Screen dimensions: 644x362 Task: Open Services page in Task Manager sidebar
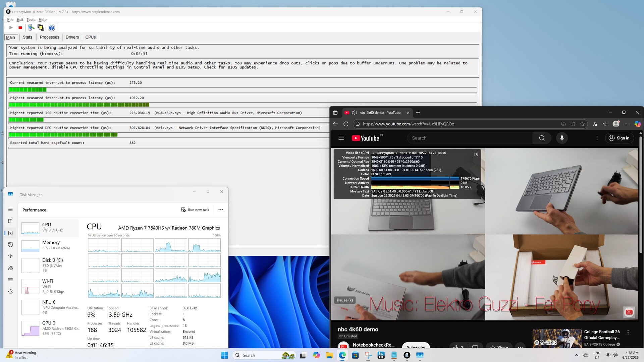tap(10, 292)
